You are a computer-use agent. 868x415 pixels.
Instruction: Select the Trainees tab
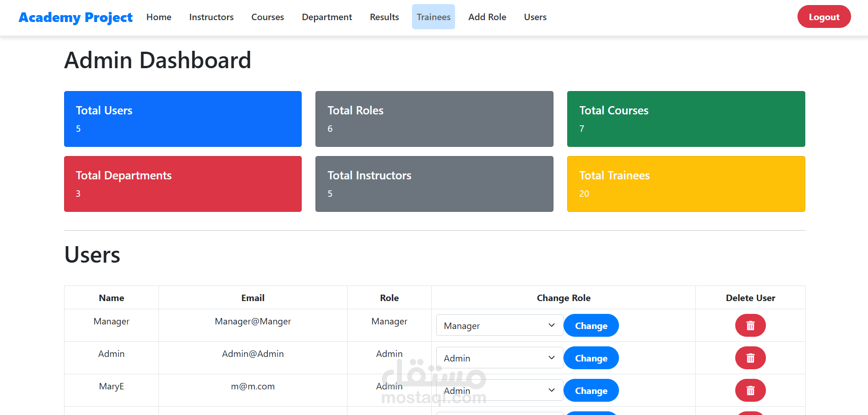coord(433,17)
